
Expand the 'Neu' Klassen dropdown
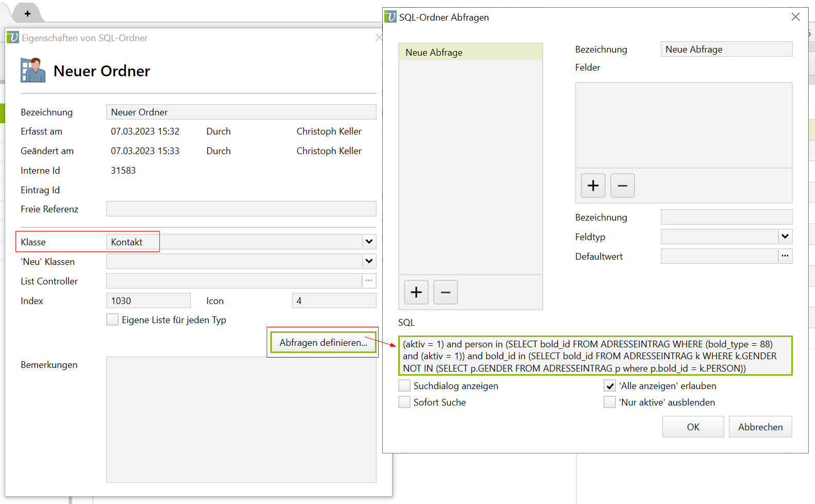(369, 261)
